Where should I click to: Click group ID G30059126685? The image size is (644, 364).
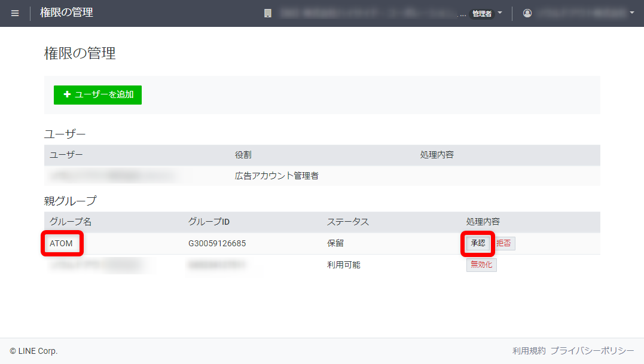[216, 243]
